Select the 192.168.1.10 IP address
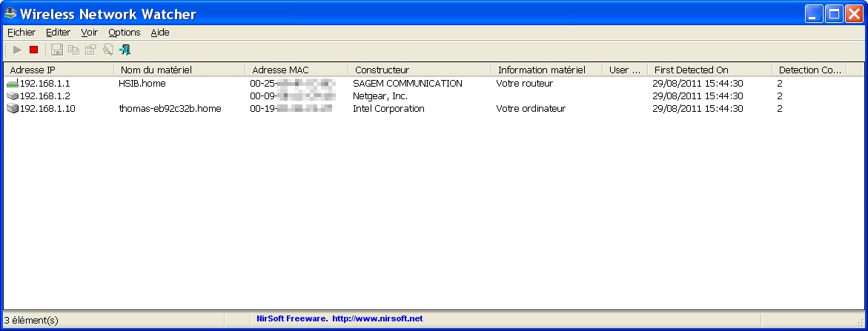 pos(47,109)
